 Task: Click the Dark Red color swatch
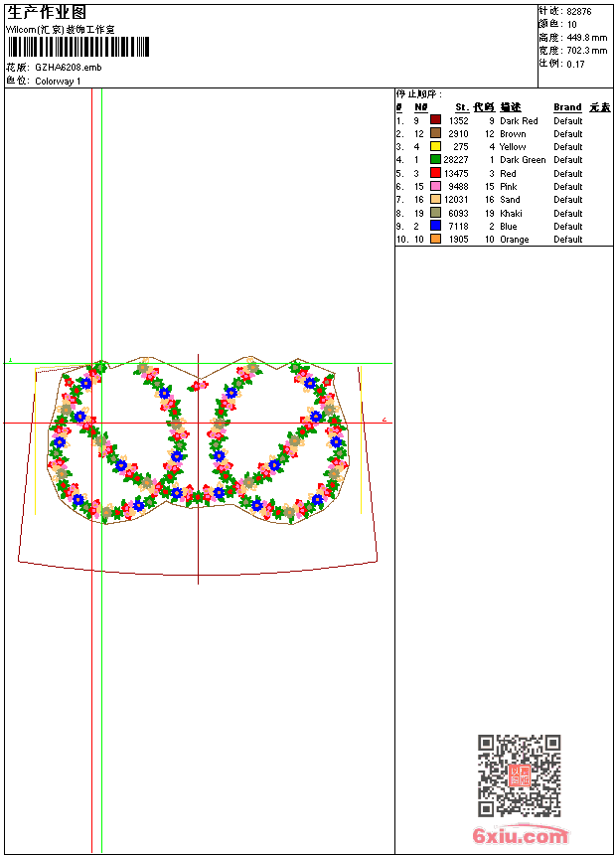coord(435,120)
